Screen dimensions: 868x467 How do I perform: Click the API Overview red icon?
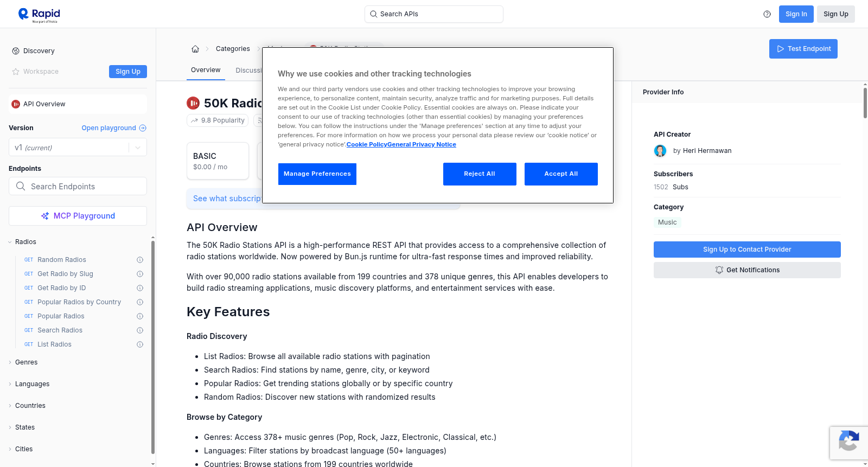16,104
